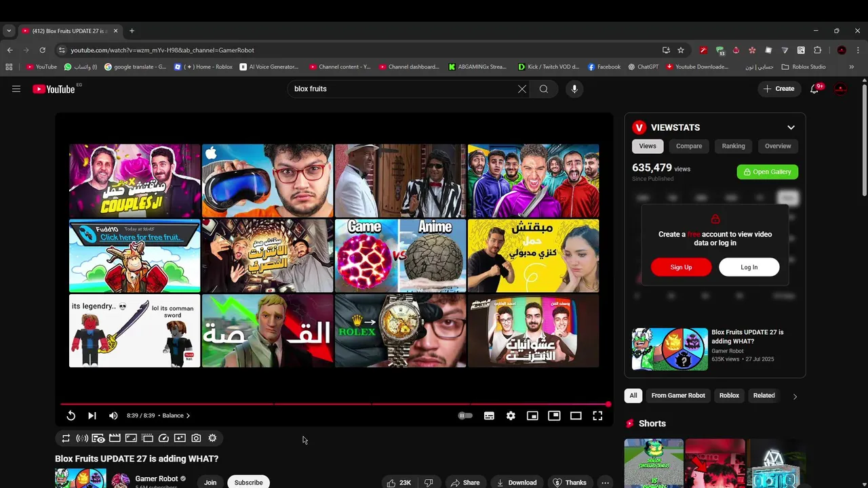Replay the video with the replay icon
Viewport: 868px width, 488px height.
(x=71, y=415)
